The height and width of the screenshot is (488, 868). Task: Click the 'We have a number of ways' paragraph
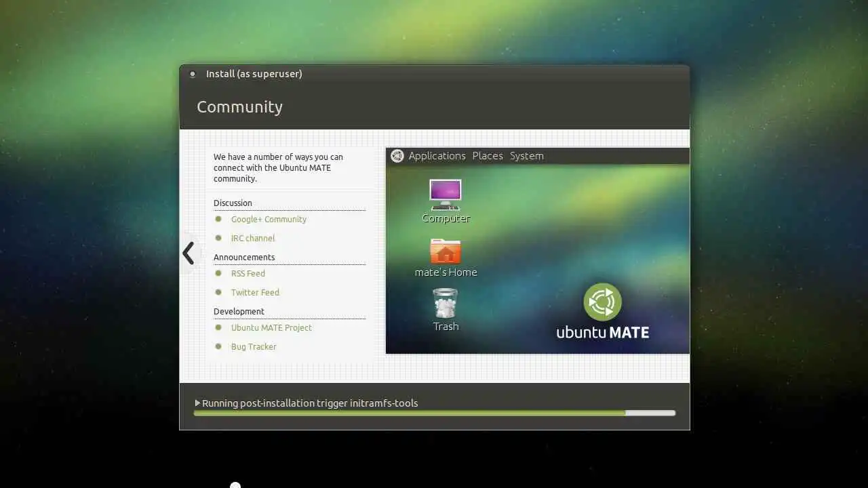point(279,168)
